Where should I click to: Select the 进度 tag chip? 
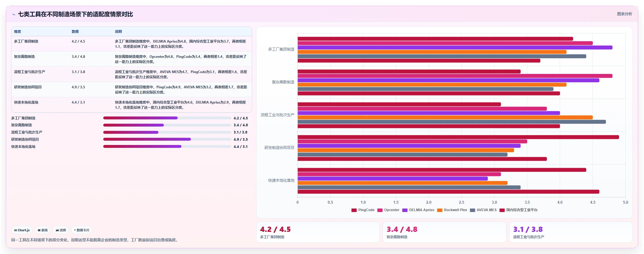pyautogui.click(x=61, y=230)
